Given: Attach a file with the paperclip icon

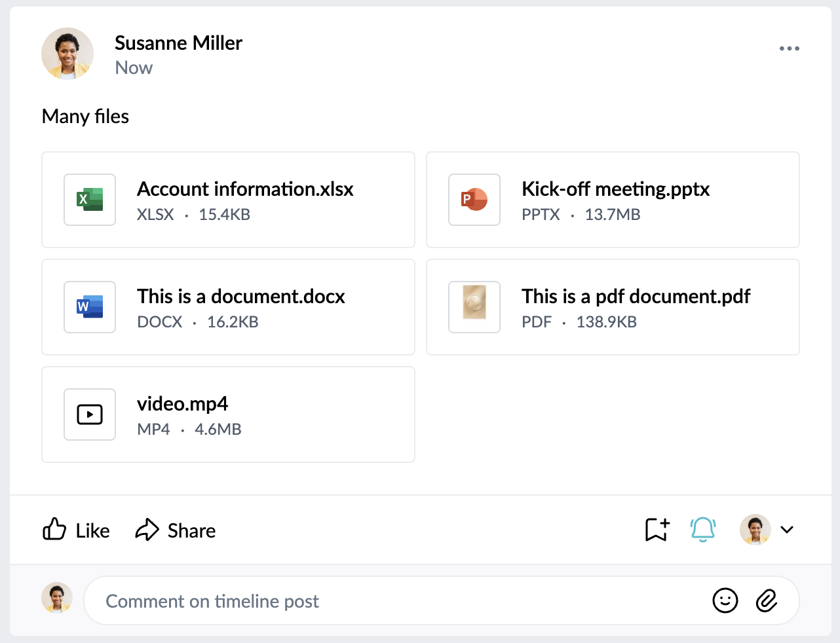Looking at the screenshot, I should tap(766, 600).
